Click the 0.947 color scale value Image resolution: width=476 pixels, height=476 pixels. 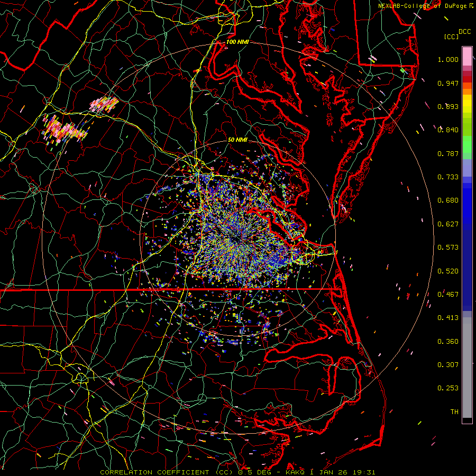pyautogui.click(x=448, y=83)
